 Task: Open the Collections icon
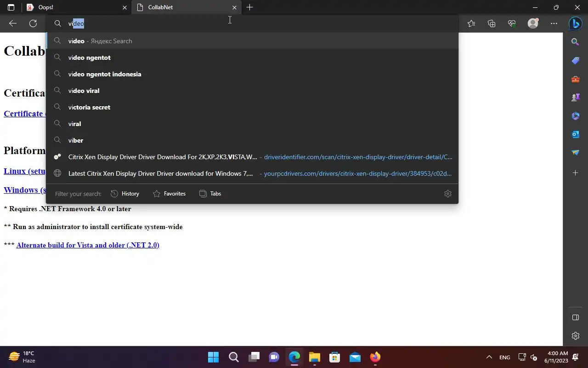[x=492, y=23]
